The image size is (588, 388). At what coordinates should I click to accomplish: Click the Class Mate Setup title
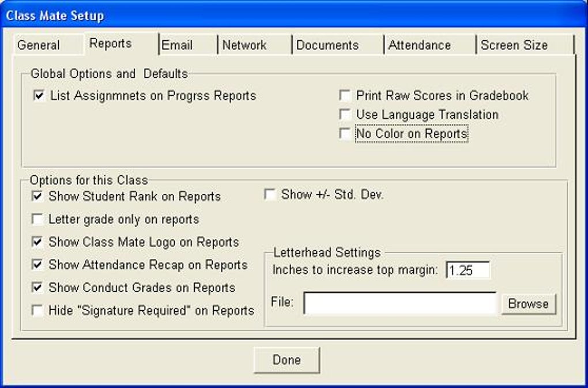coord(55,16)
